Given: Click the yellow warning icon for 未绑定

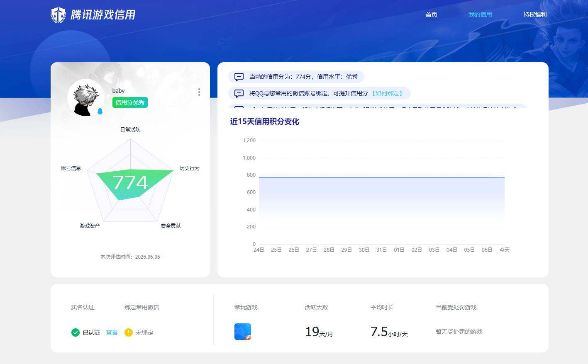Looking at the screenshot, I should click(x=128, y=332).
